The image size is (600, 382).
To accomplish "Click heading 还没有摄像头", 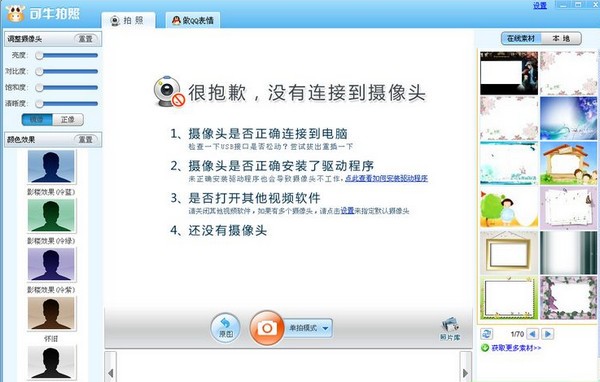I will pyautogui.click(x=228, y=230).
